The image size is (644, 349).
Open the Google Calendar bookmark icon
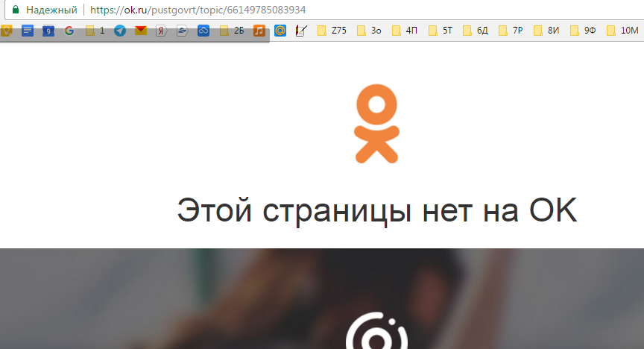pos(48,31)
